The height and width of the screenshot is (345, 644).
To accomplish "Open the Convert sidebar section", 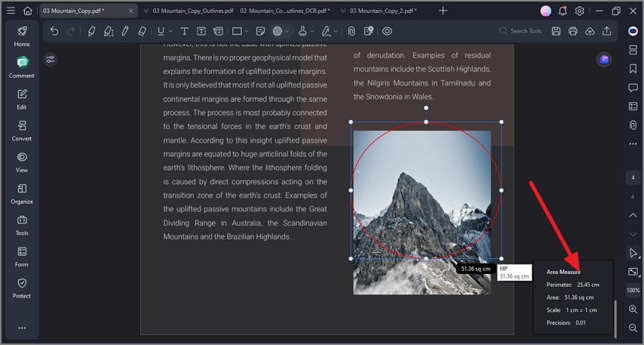I will 22,131.
